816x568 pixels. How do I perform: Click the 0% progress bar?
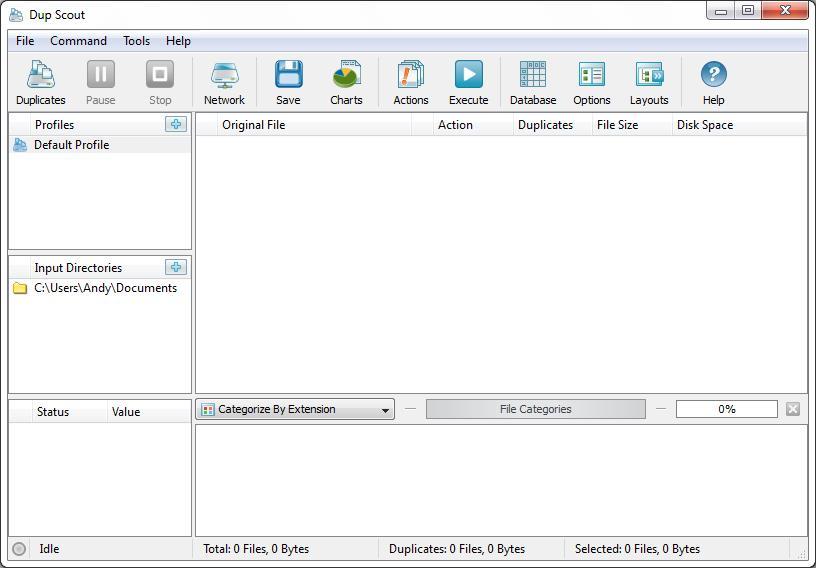[x=726, y=409]
